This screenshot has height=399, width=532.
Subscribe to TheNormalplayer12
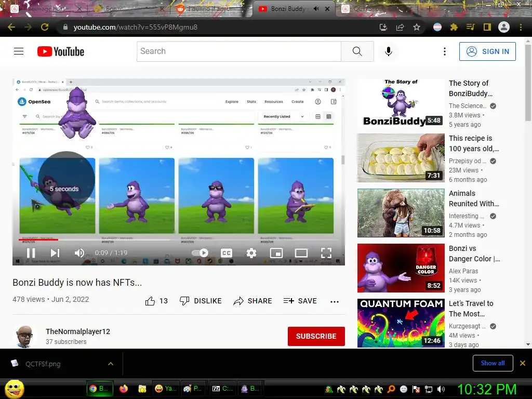316,336
